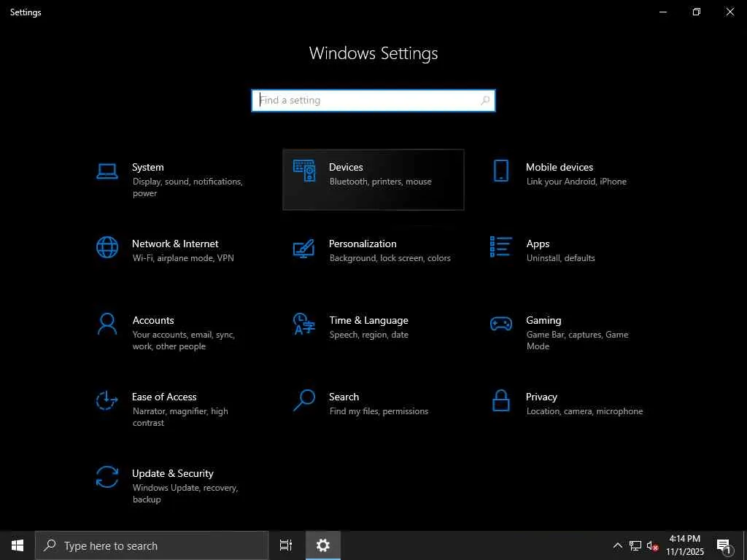Image resolution: width=747 pixels, height=560 pixels.
Task: Click the Settings gear taskbar icon
Action: [323, 545]
